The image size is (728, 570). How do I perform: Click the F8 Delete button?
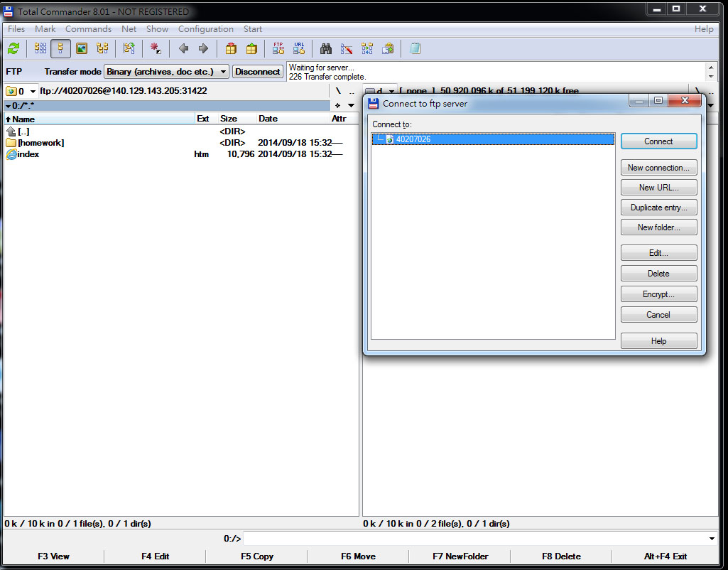[561, 556]
